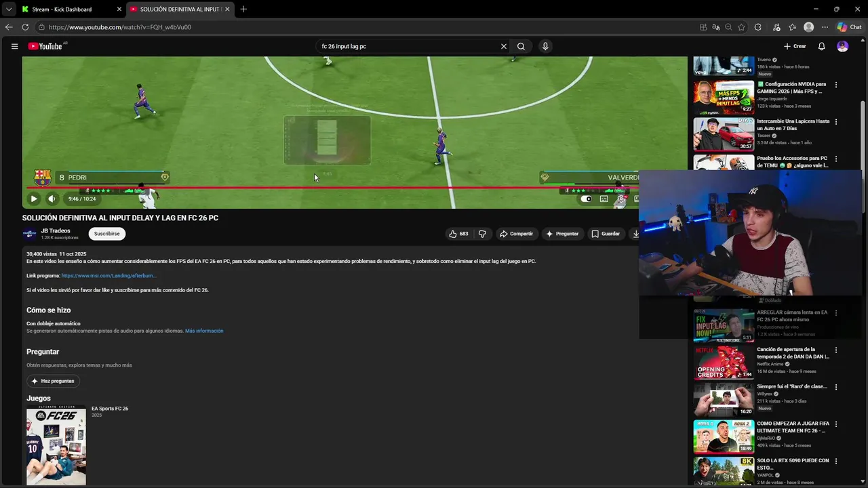Open the MSI Afterburner program link
868x488 pixels.
[108, 276]
